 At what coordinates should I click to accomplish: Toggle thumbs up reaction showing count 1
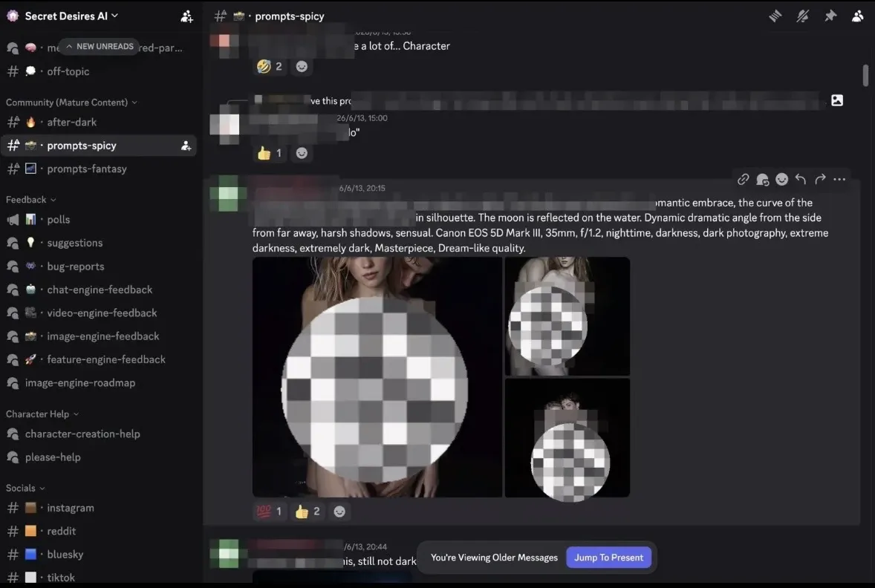[x=270, y=154]
